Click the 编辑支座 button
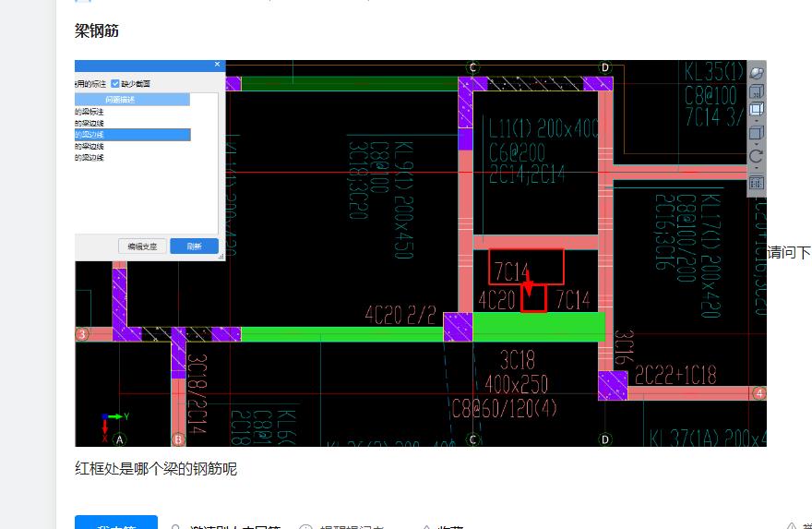The height and width of the screenshot is (529, 812). 142,246
